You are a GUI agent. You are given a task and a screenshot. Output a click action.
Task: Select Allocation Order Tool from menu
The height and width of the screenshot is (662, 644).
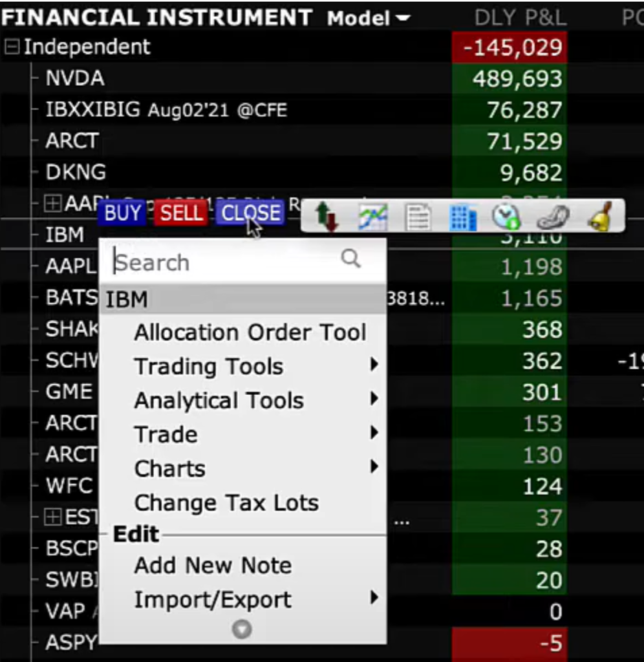pyautogui.click(x=250, y=332)
